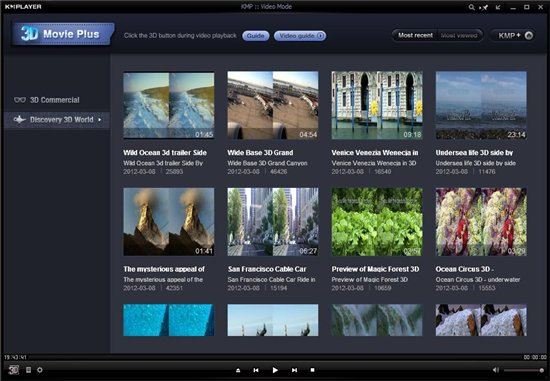The image size is (550, 381).
Task: Click the 3D Movie Plus logo
Action: (x=63, y=34)
